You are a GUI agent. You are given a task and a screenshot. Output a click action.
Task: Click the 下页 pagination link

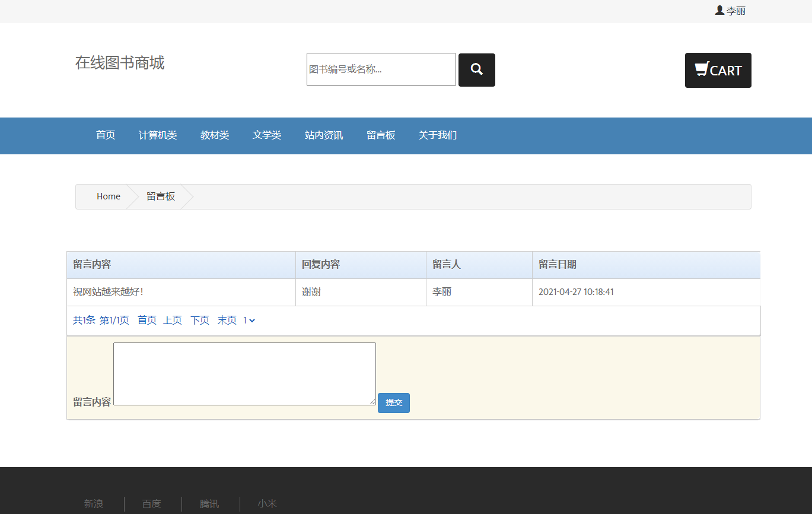tap(199, 320)
